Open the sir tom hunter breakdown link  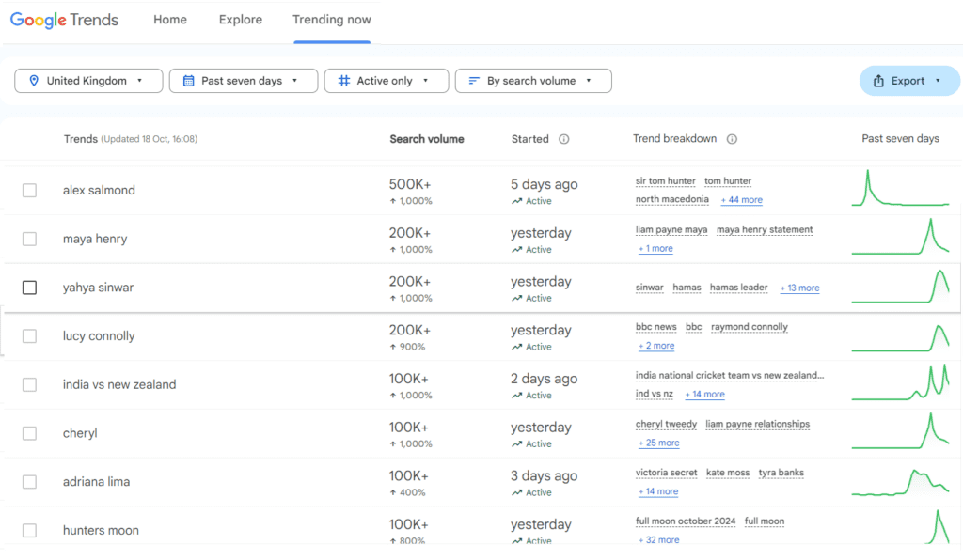[x=665, y=181]
